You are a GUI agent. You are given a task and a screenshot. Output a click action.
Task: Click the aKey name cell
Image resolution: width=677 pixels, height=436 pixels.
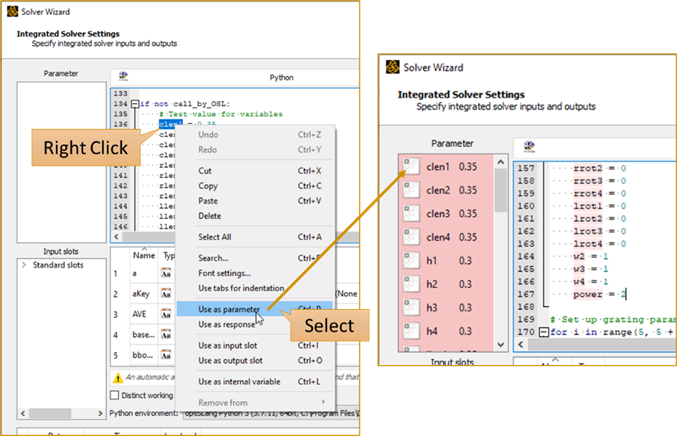point(144,294)
